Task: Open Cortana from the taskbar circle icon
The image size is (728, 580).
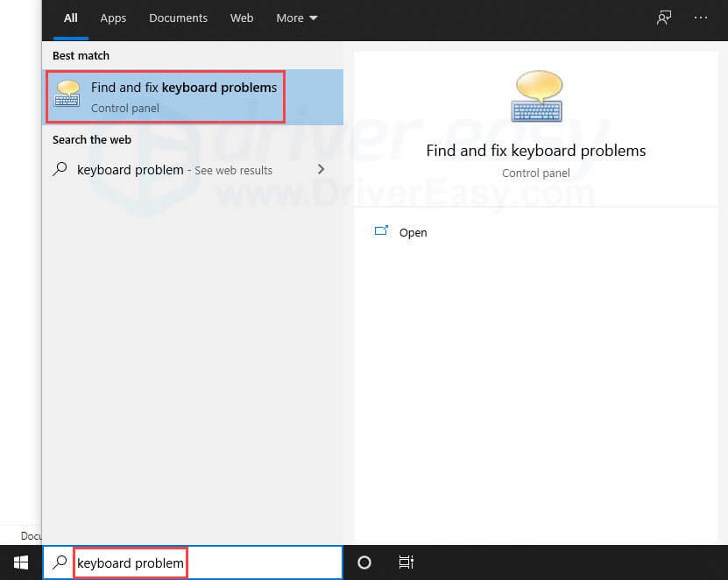Action: pyautogui.click(x=364, y=562)
